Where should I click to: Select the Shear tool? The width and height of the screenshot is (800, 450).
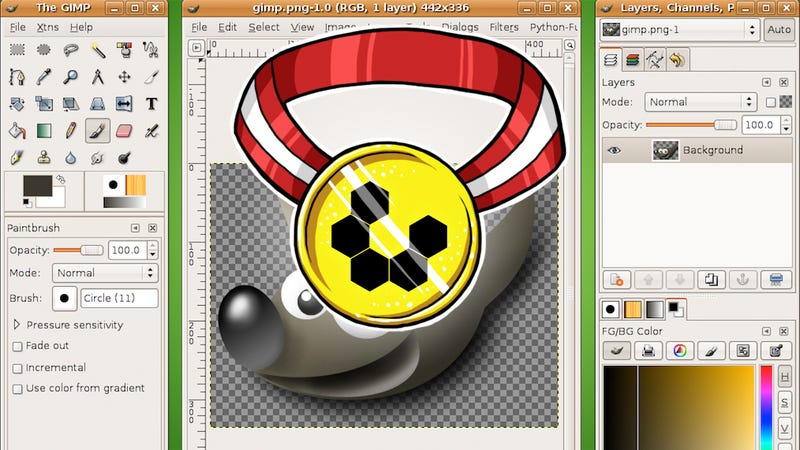pyautogui.click(x=71, y=104)
